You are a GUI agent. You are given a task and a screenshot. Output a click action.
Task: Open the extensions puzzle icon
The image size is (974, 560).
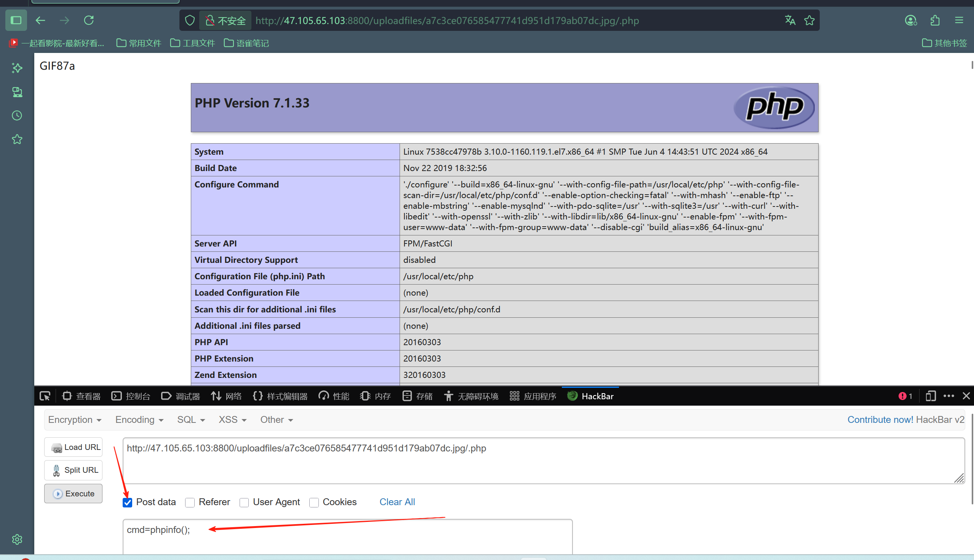coord(935,20)
